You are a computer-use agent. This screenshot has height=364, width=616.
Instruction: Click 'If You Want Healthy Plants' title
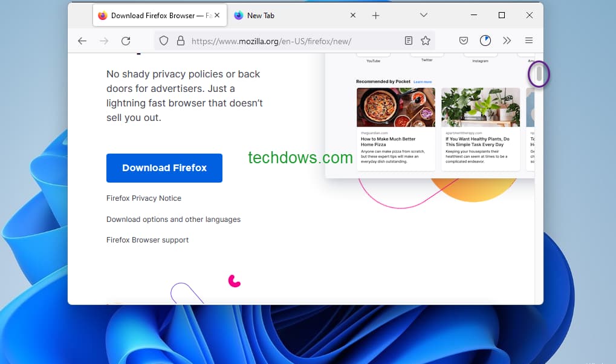478,141
